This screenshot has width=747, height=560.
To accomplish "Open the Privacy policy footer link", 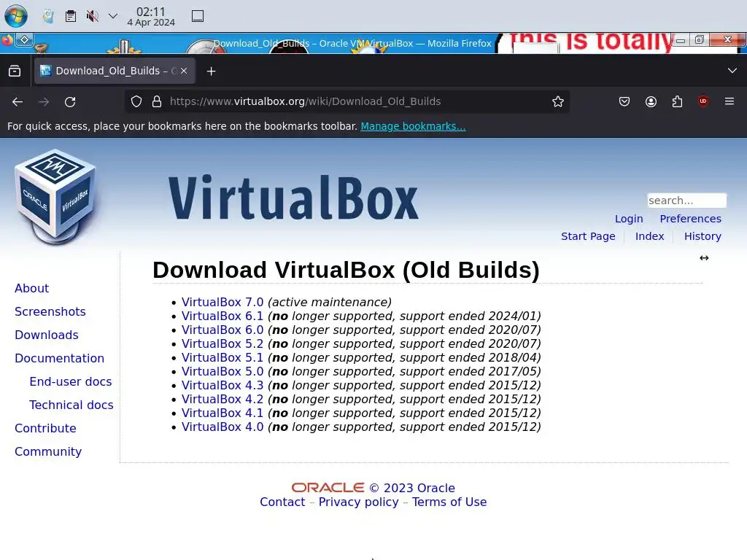I will click(x=359, y=502).
